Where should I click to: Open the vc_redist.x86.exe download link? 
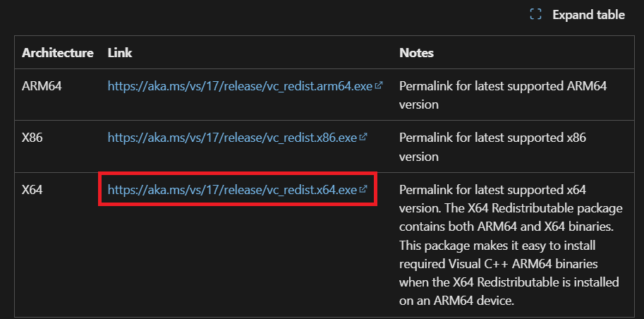tap(232, 138)
